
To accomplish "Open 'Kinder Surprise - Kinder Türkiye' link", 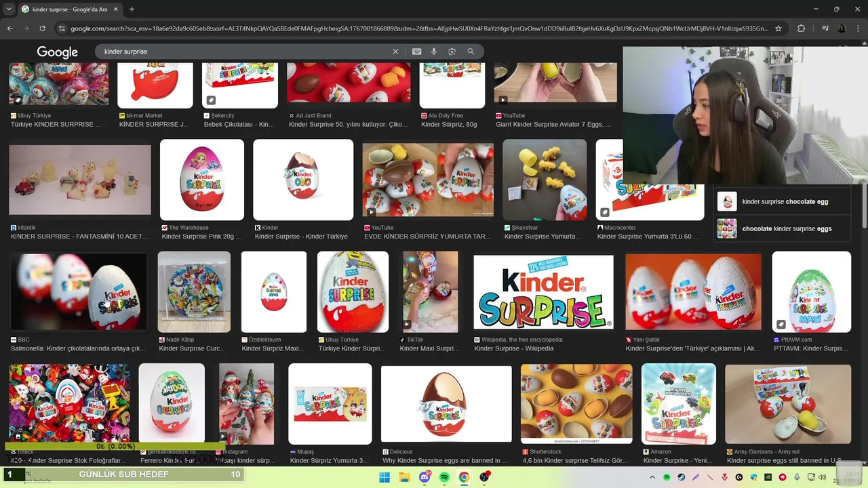I will point(301,237).
